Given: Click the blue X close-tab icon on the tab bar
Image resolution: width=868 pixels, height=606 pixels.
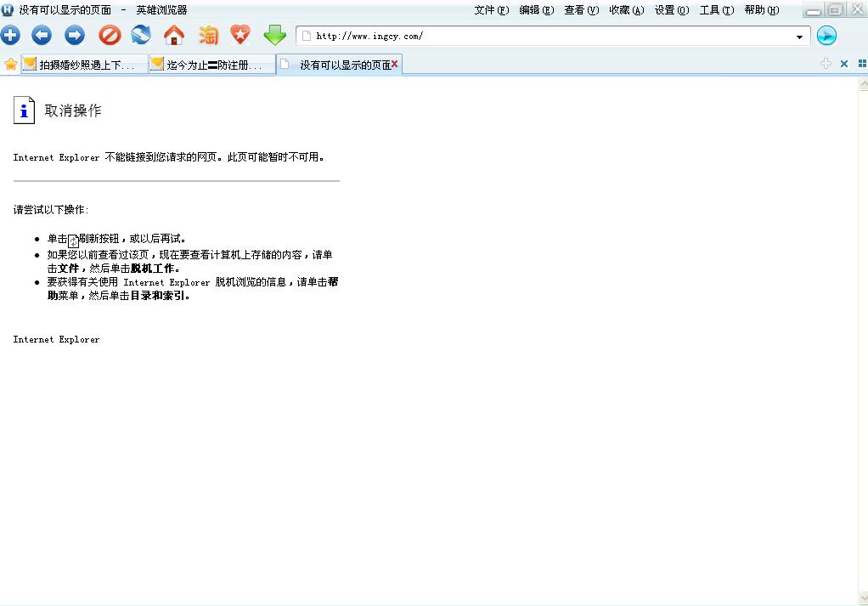Looking at the screenshot, I should [844, 64].
